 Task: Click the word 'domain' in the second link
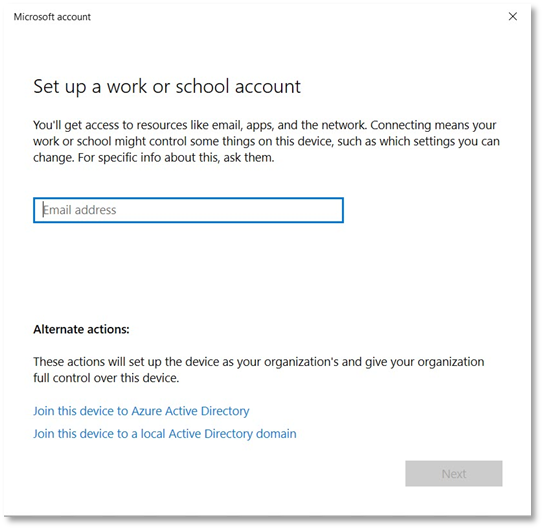tap(276, 434)
